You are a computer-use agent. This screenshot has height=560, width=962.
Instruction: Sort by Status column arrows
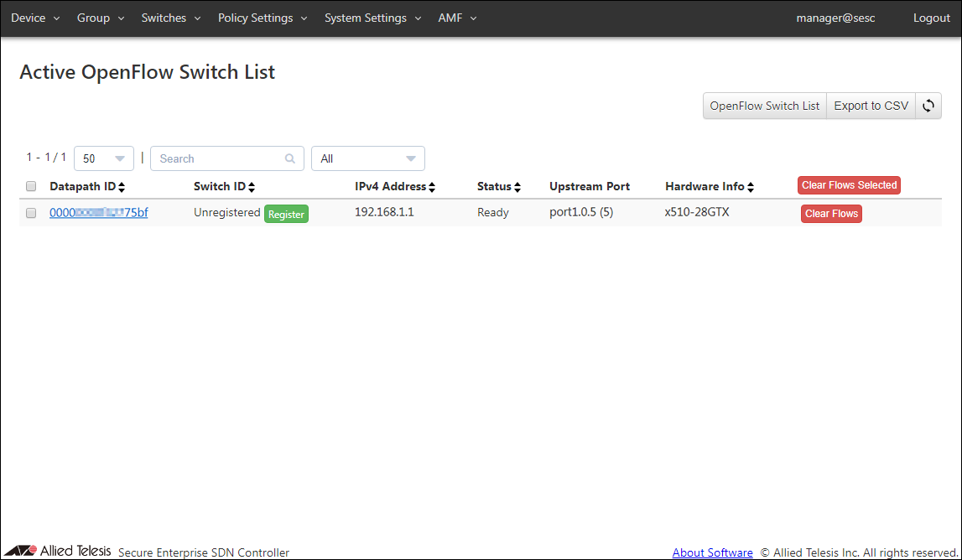(517, 187)
